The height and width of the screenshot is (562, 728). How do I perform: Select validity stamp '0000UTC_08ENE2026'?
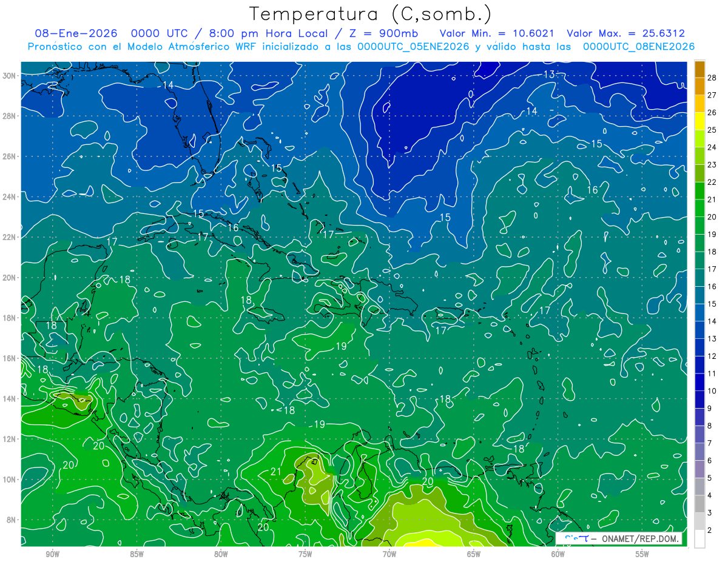coord(639,47)
